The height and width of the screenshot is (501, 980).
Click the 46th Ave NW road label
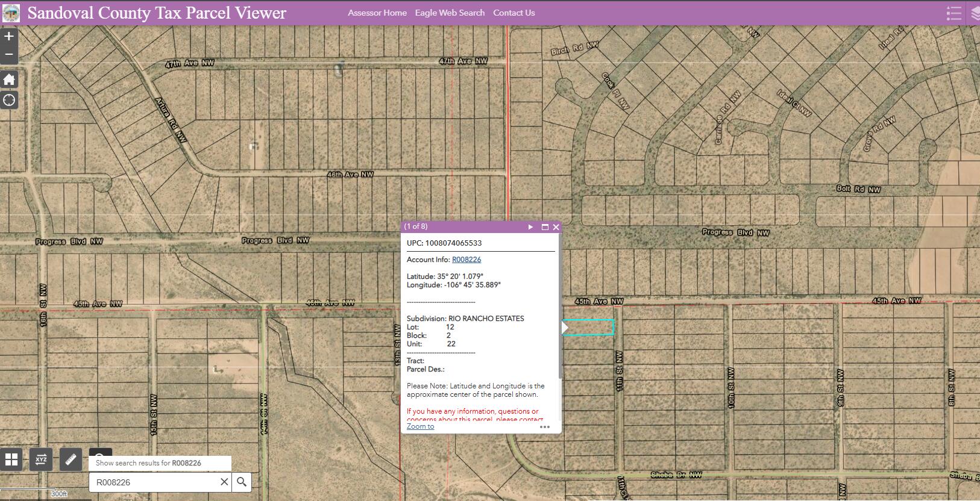coord(350,175)
